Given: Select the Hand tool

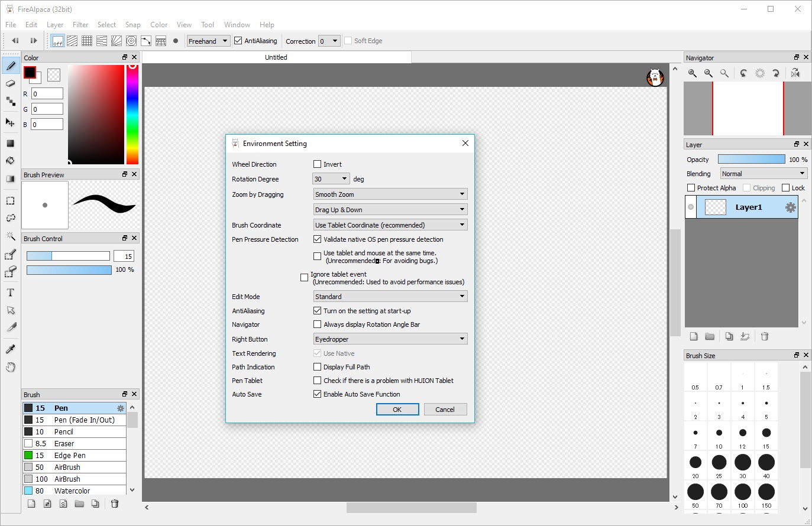Looking at the screenshot, I should pyautogui.click(x=10, y=368).
